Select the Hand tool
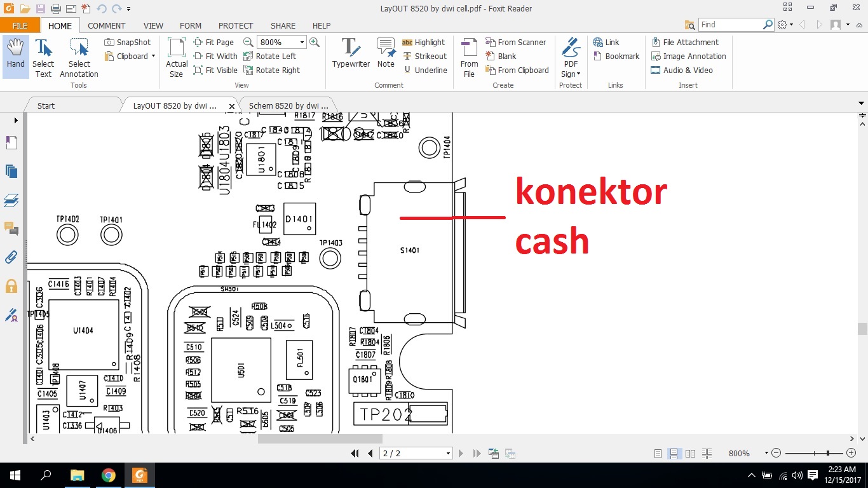Viewport: 868px width, 488px height. click(x=15, y=54)
